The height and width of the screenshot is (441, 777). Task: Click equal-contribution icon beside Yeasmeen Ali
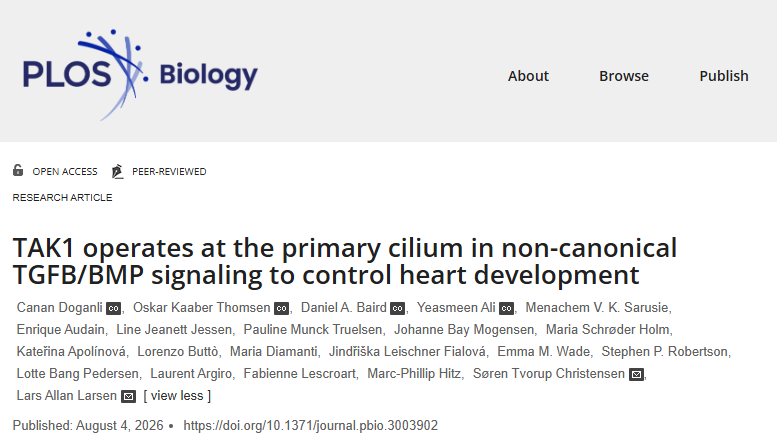[506, 308]
